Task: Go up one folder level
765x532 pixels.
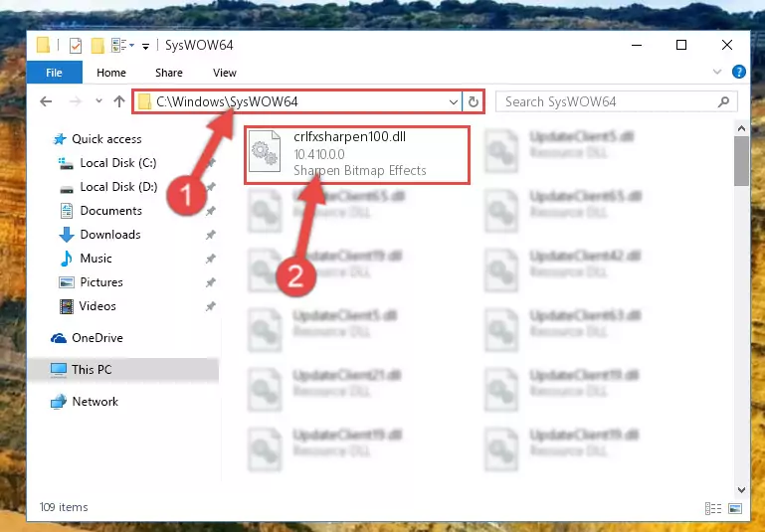Action: (119, 101)
